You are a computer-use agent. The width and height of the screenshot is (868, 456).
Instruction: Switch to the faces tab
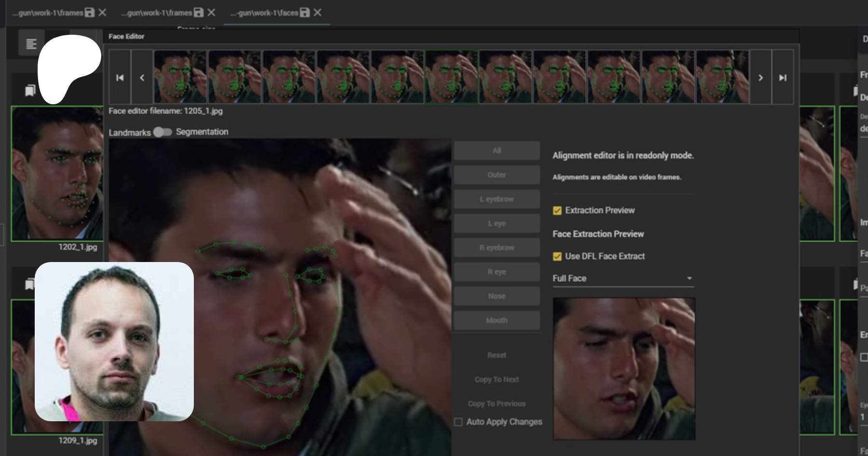(x=264, y=13)
